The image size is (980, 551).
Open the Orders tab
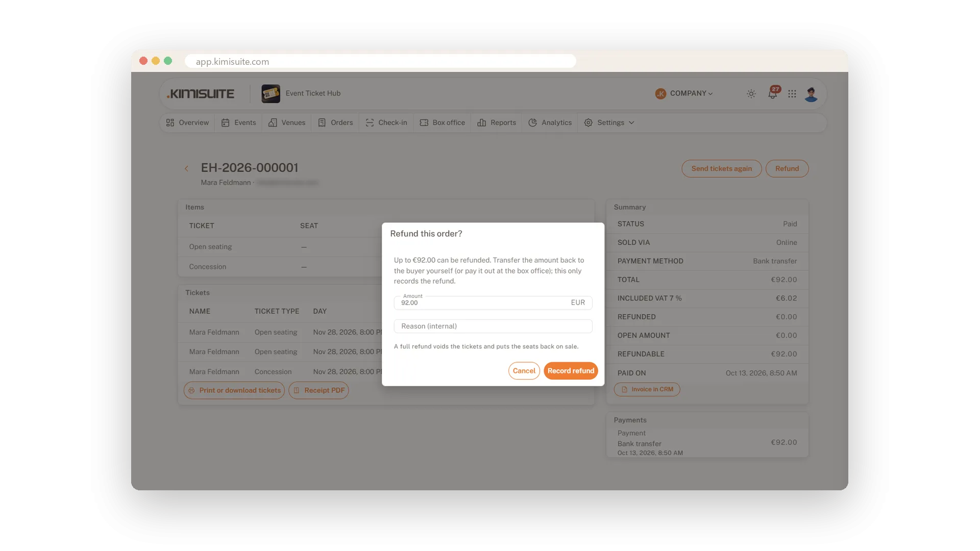tap(335, 123)
